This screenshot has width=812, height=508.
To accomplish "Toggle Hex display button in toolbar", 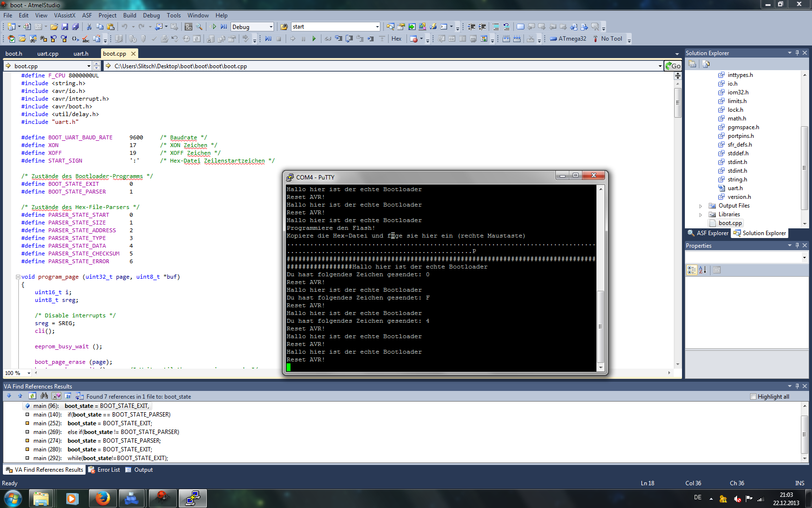I will [396, 39].
